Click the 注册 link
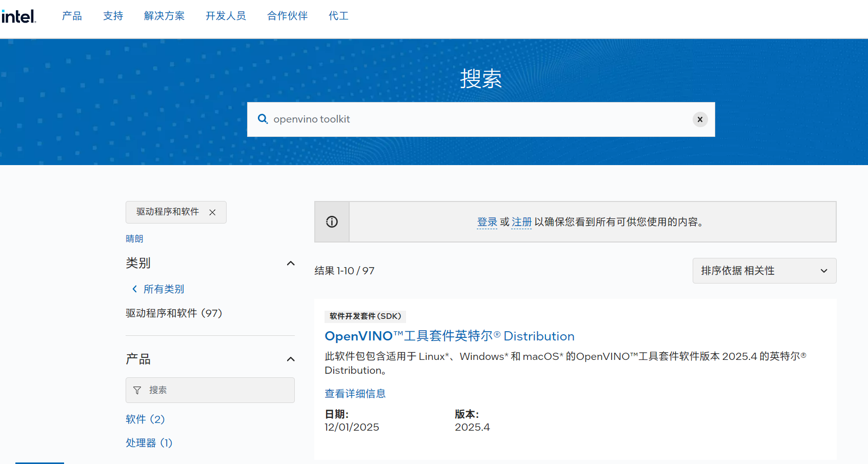The height and width of the screenshot is (464, 868). coord(521,222)
